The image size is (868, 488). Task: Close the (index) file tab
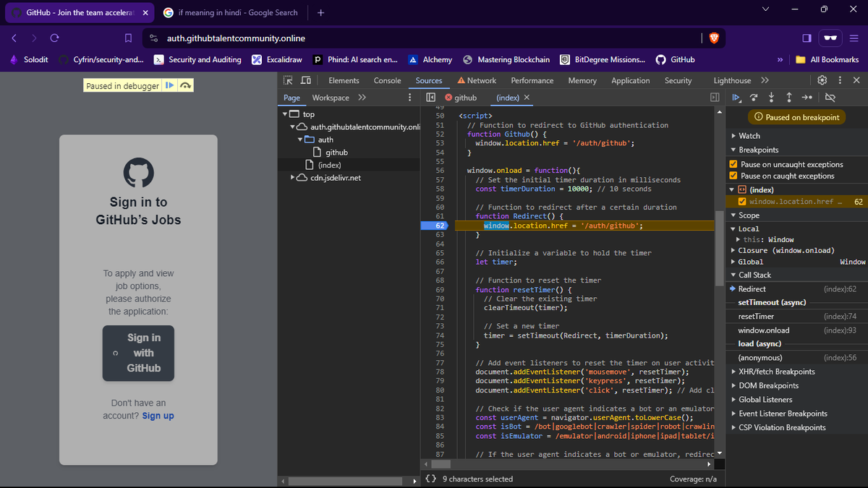click(527, 98)
